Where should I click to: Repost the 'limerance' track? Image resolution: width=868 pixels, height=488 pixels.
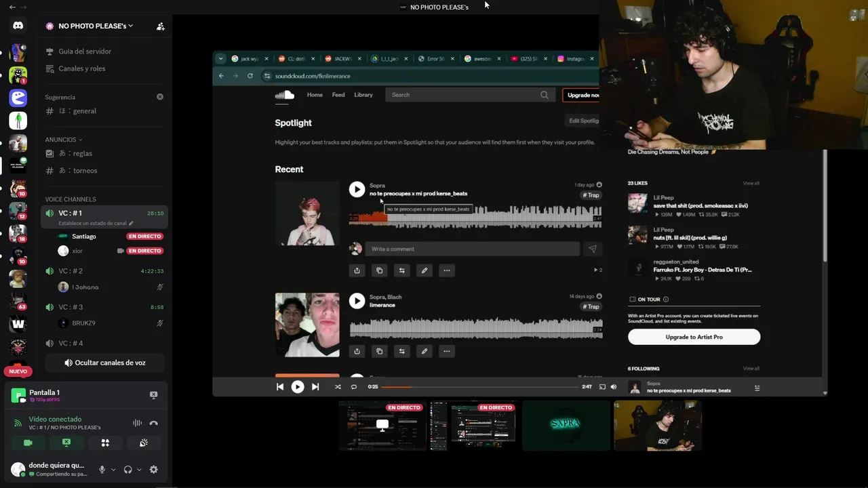[401, 351]
